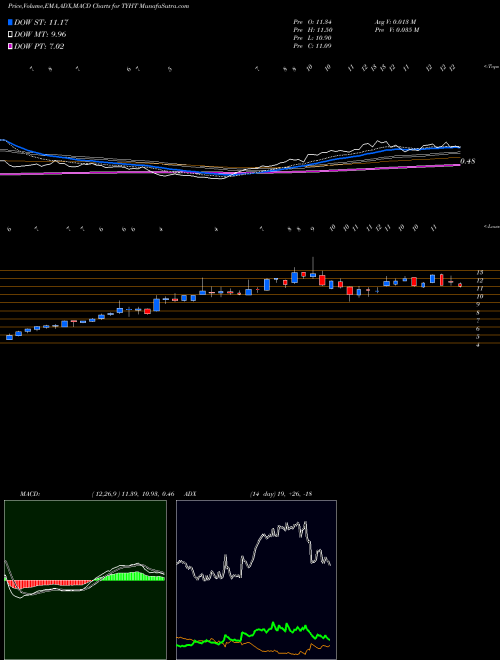Select the 'DOW MT: 9.96' legend text

[x=40, y=35]
